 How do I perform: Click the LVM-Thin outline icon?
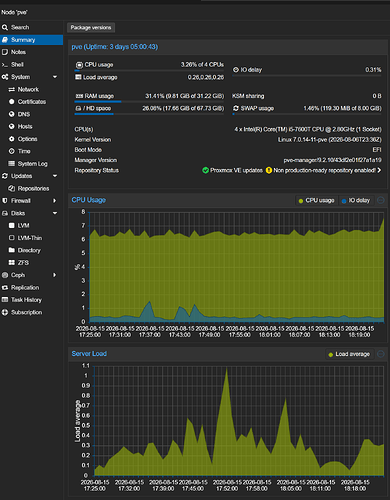click(12, 238)
